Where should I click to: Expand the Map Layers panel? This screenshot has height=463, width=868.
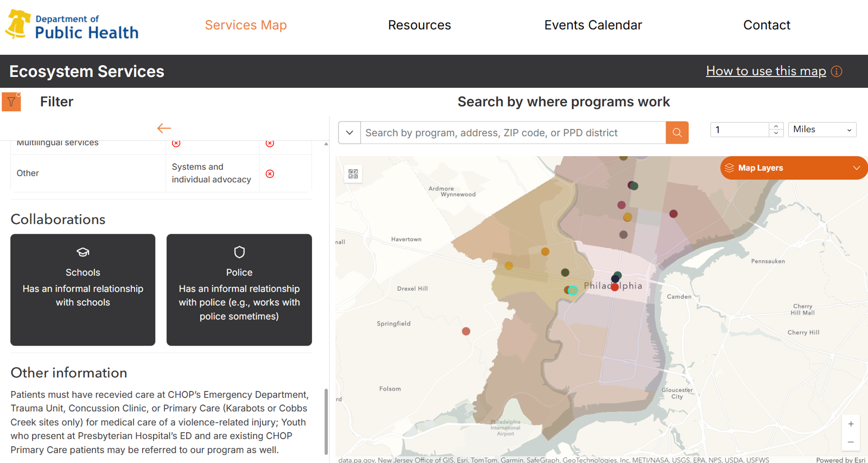794,168
